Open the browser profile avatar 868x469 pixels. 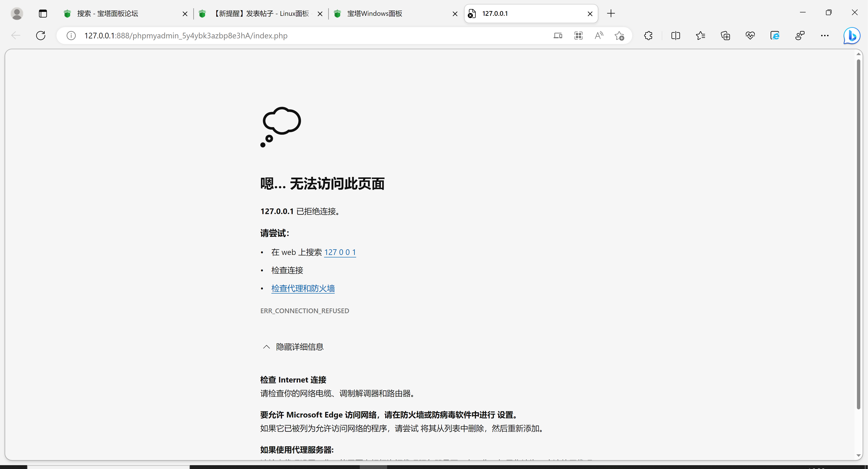tap(17, 14)
